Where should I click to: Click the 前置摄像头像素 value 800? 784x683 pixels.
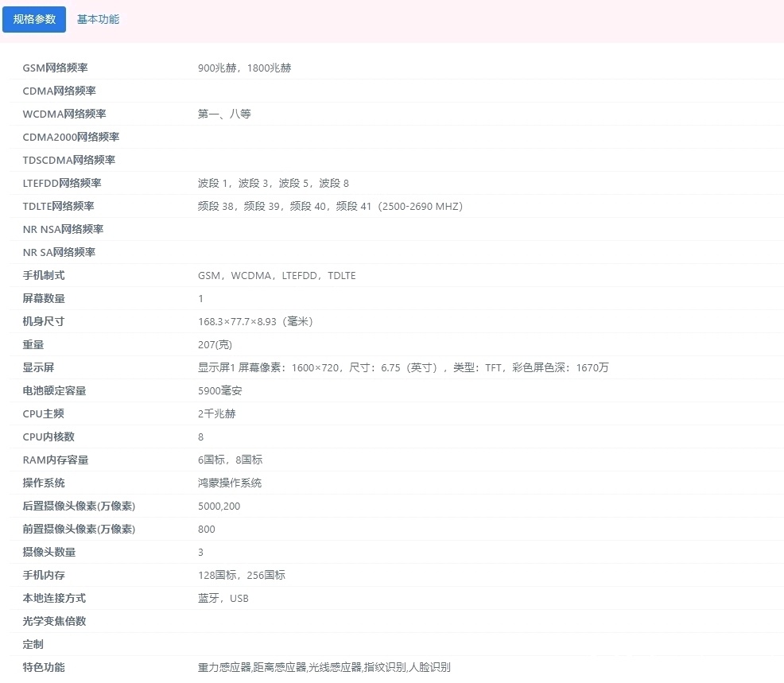[207, 529]
